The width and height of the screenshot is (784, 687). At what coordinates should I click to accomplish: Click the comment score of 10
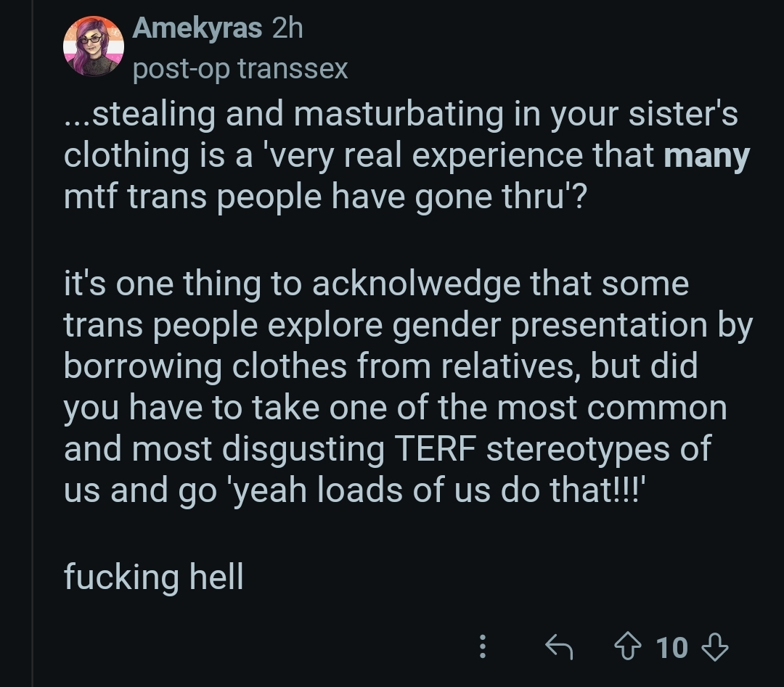coord(671,646)
